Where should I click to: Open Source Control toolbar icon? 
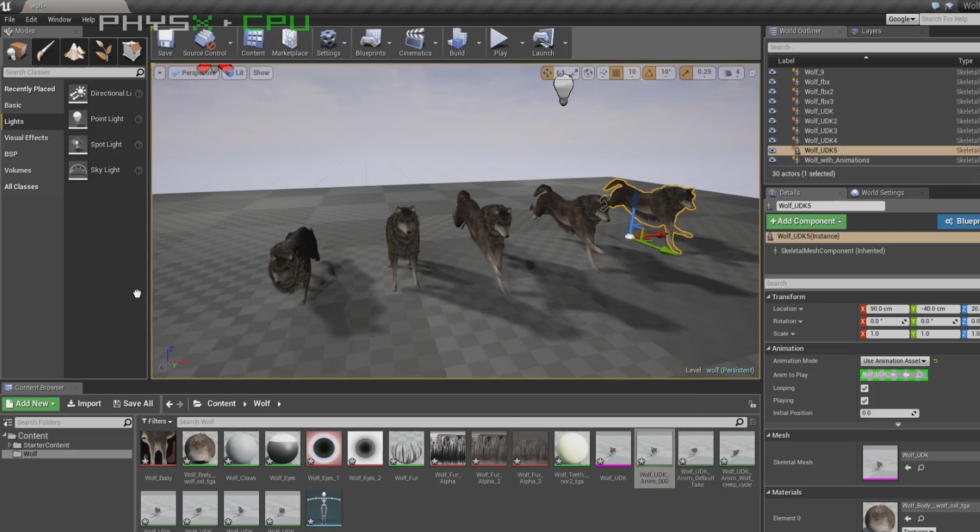click(204, 43)
